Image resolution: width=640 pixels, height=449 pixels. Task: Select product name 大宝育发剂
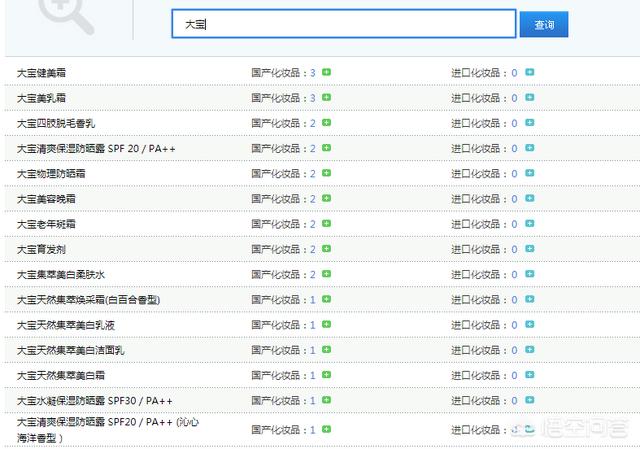41,249
